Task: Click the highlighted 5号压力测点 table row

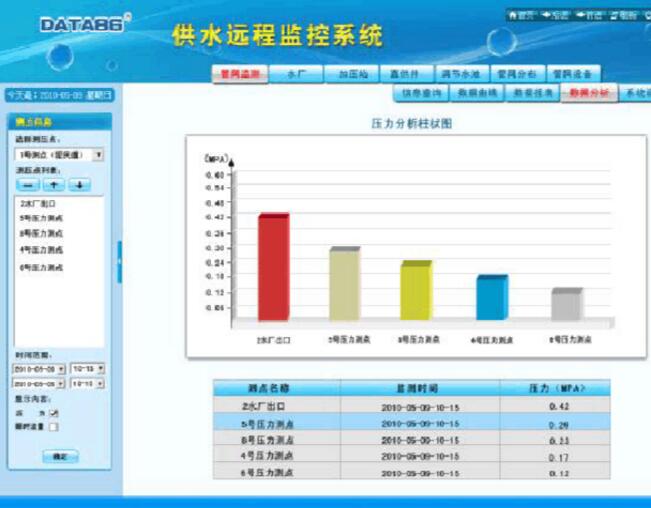Action: [x=411, y=424]
